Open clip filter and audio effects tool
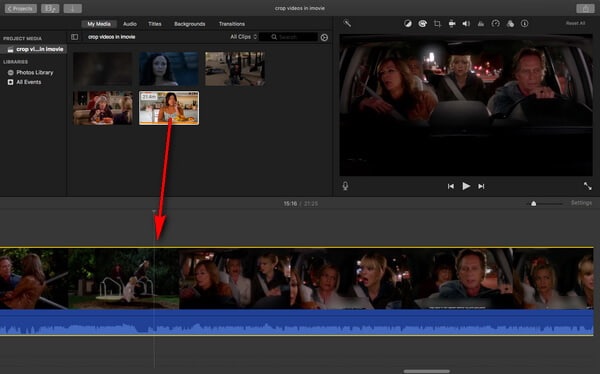 point(510,24)
